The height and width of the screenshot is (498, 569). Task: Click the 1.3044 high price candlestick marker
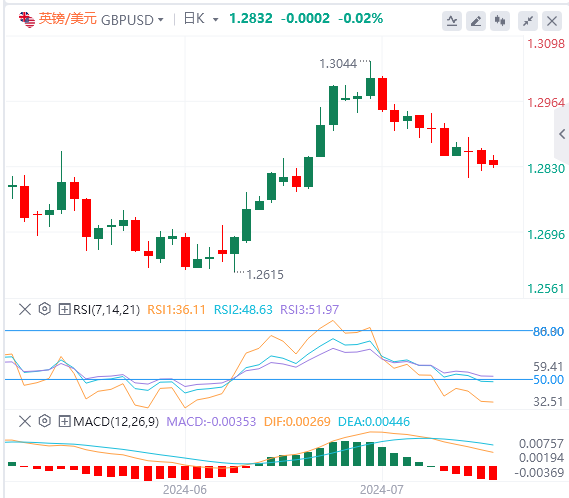[338, 64]
